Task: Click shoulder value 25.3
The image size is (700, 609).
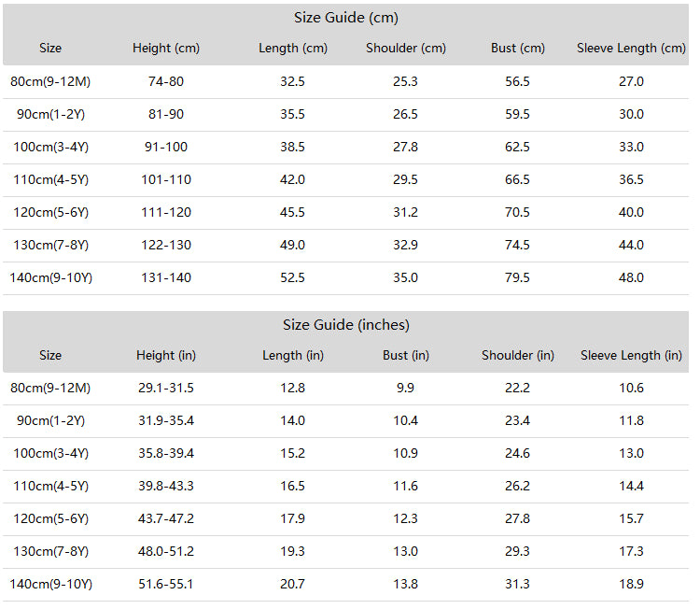Action: pos(405,82)
